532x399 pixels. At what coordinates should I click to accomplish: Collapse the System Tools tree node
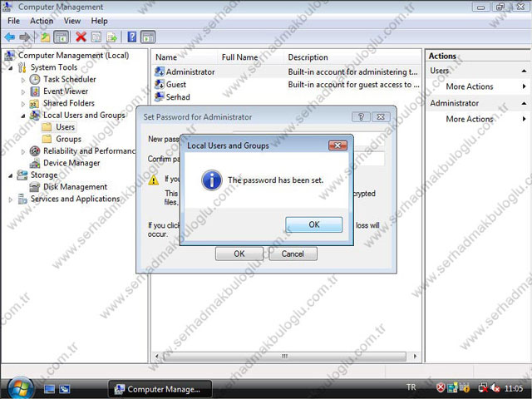[x=11, y=68]
